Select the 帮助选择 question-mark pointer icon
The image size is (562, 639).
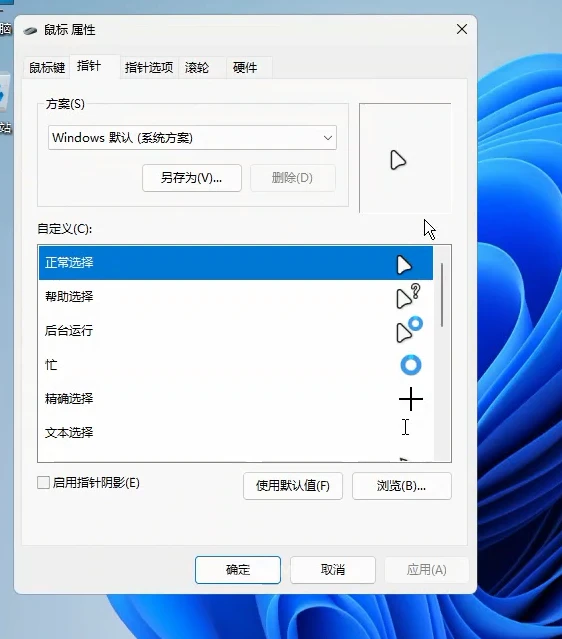(408, 296)
